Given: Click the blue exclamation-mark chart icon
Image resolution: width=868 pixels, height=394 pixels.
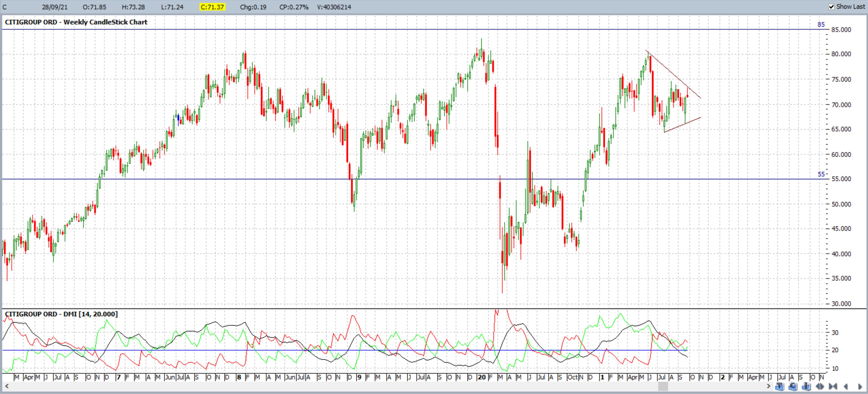Looking at the screenshot, I should tap(806, 386).
